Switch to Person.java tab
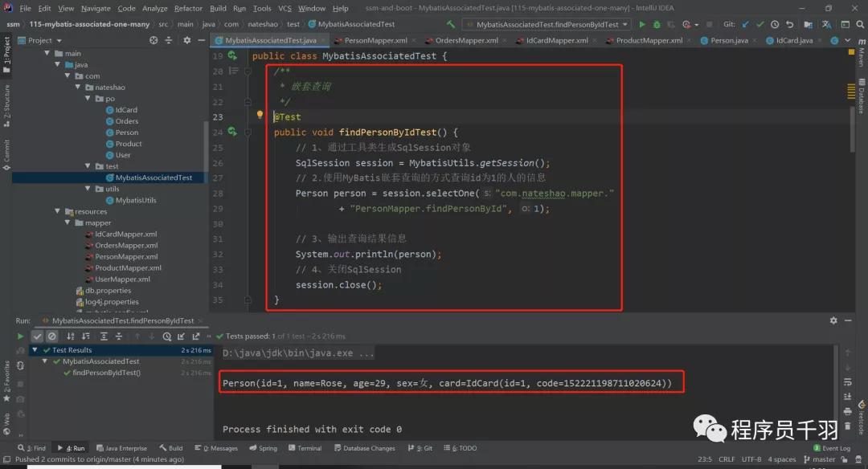 [729, 40]
